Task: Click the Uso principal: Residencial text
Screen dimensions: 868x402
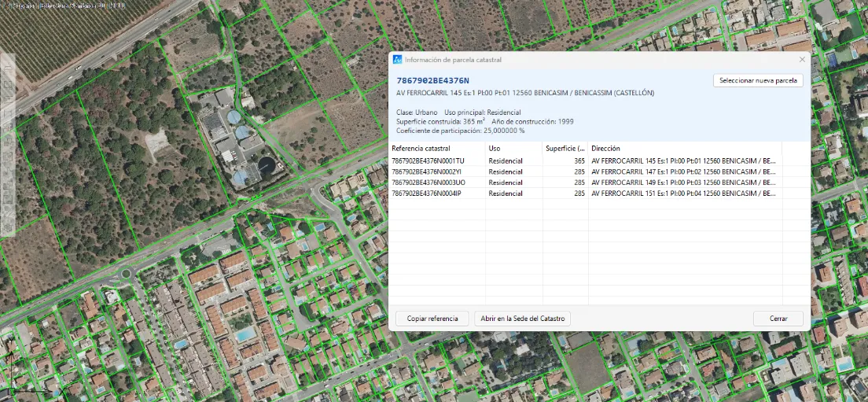Action: point(482,112)
